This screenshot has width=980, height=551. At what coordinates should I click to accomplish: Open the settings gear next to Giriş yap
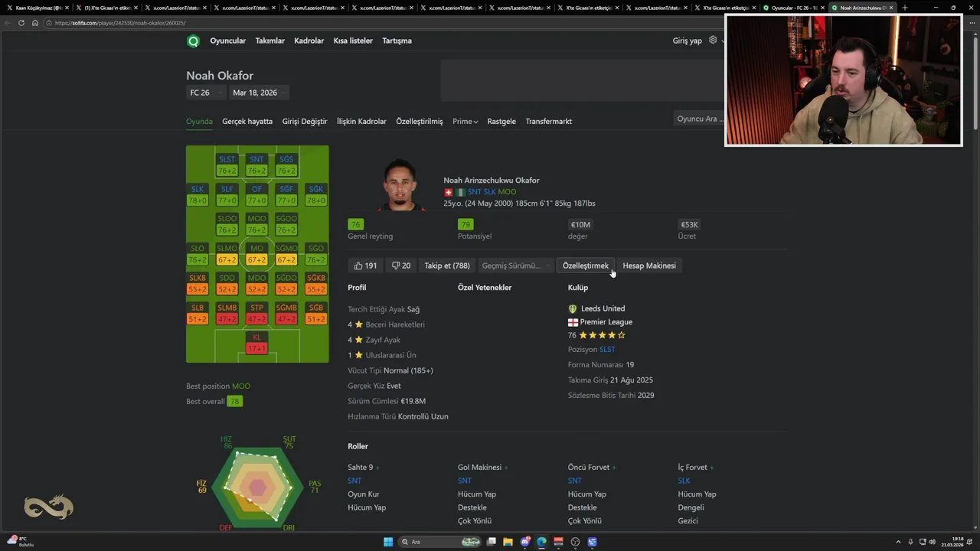coord(713,40)
